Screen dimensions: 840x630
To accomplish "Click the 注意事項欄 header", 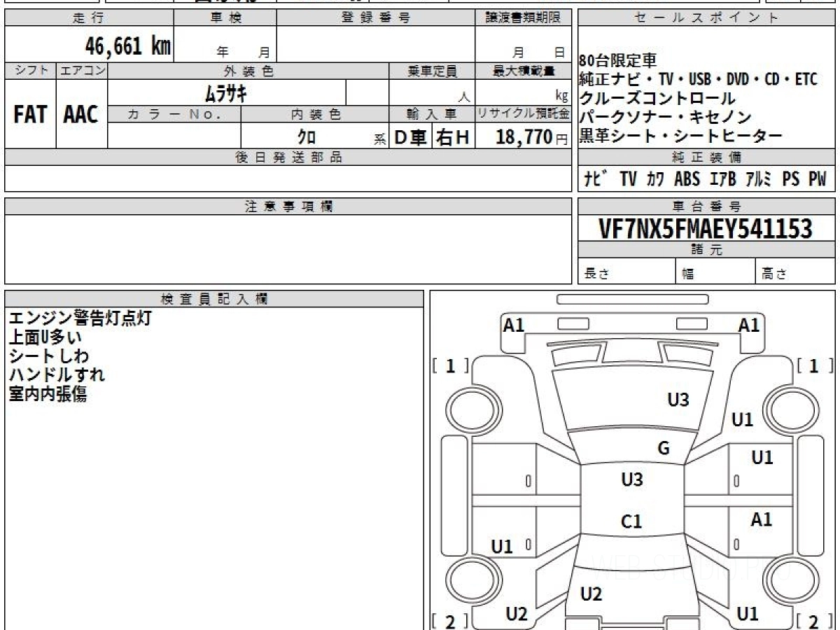I will click(x=288, y=206).
